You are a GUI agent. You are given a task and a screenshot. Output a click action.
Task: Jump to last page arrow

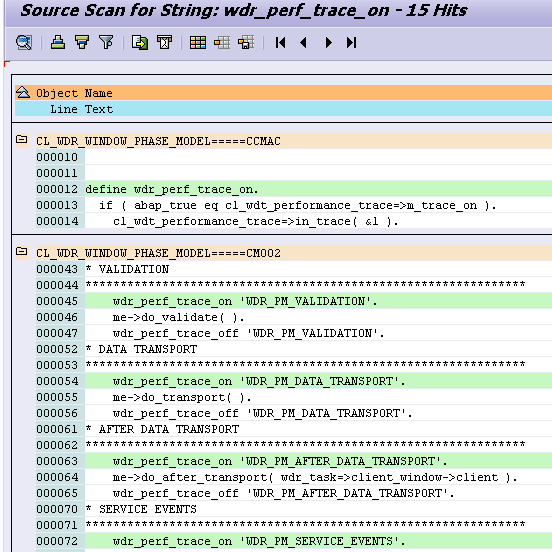coord(351,43)
